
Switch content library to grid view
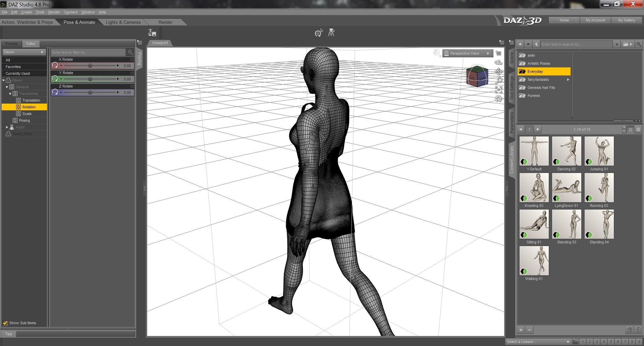[x=631, y=129]
